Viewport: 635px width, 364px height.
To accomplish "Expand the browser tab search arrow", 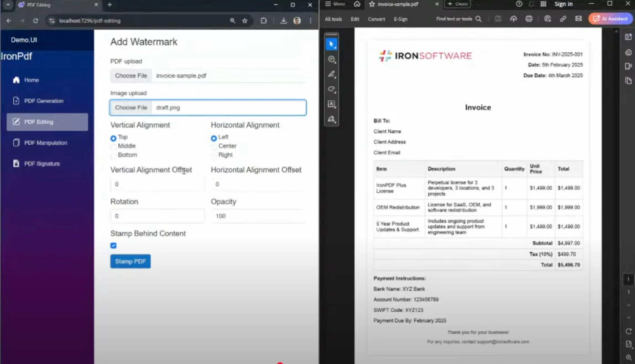I will pyautogui.click(x=8, y=5).
